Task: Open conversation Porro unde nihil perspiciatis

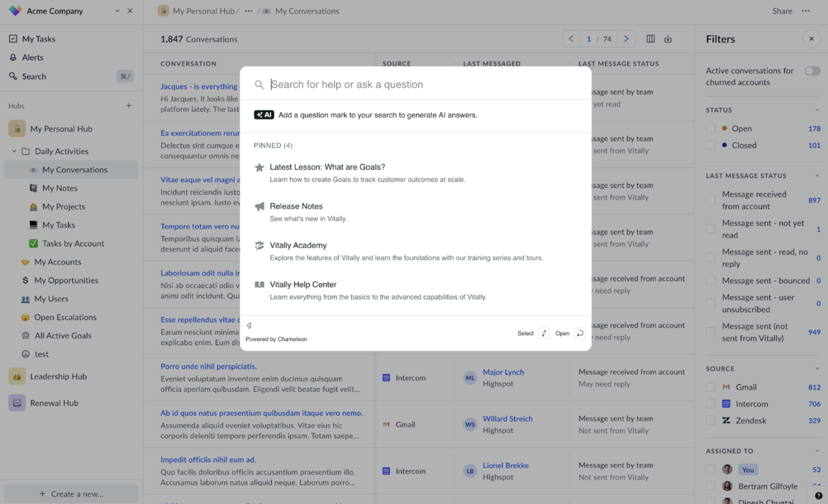Action: pyautogui.click(x=208, y=366)
